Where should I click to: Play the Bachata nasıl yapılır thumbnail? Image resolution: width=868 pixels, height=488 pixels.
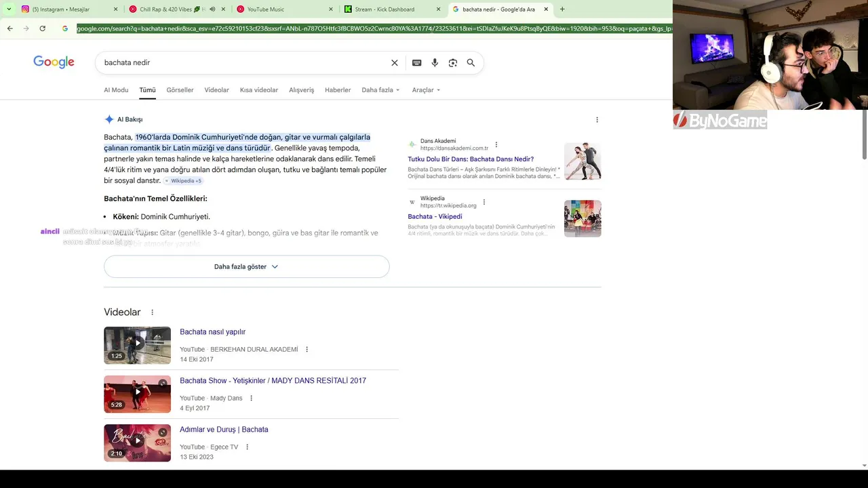(x=137, y=345)
